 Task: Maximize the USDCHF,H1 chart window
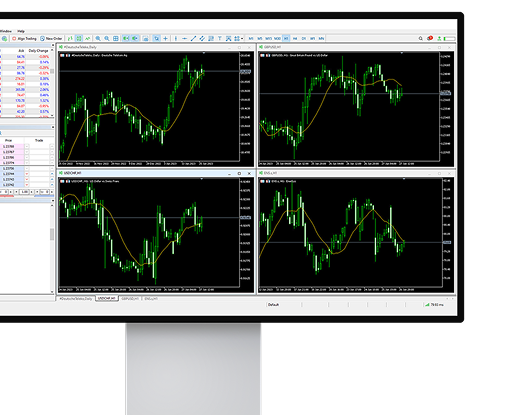point(239,173)
